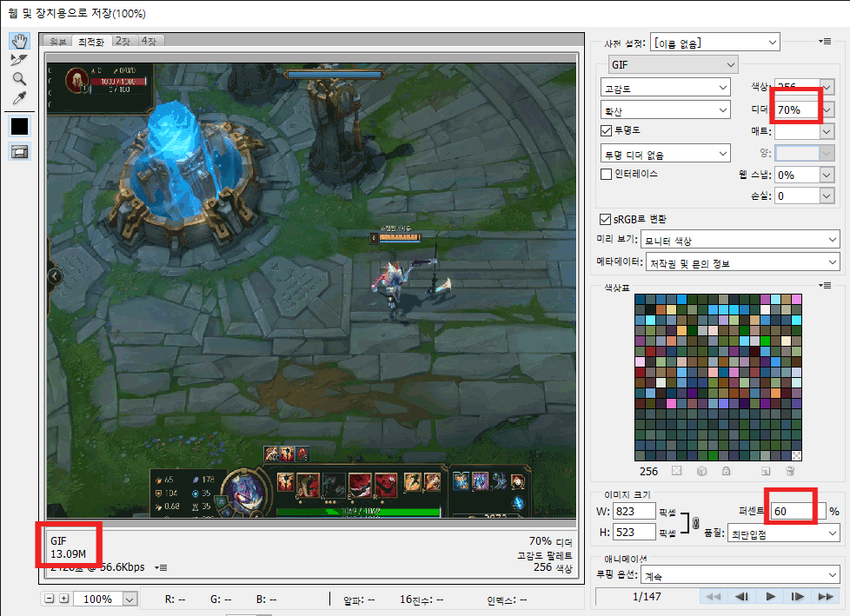Click the 256 색상 preview annotation
This screenshot has height=616, width=850.
pyautogui.click(x=553, y=567)
